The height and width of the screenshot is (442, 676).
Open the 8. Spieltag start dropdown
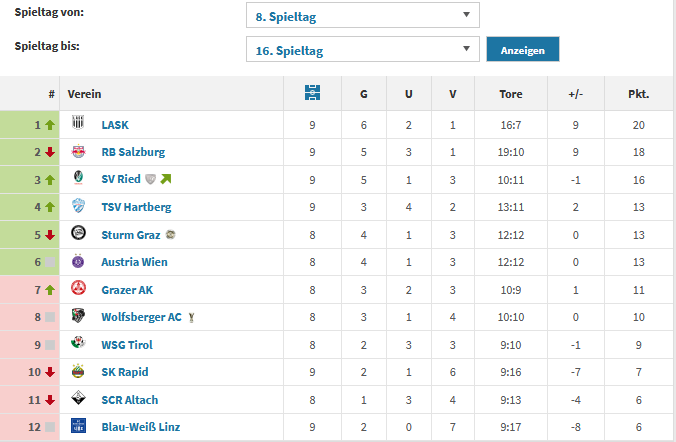tap(362, 15)
